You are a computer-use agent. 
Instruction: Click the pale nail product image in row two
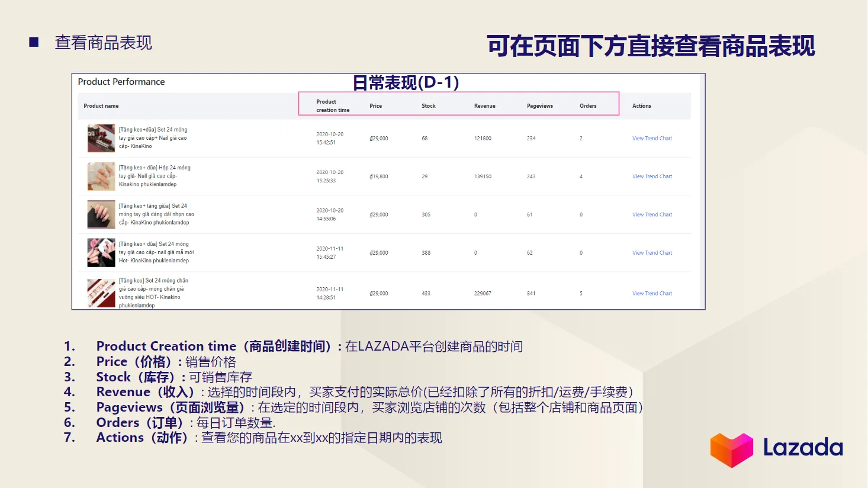coord(101,176)
